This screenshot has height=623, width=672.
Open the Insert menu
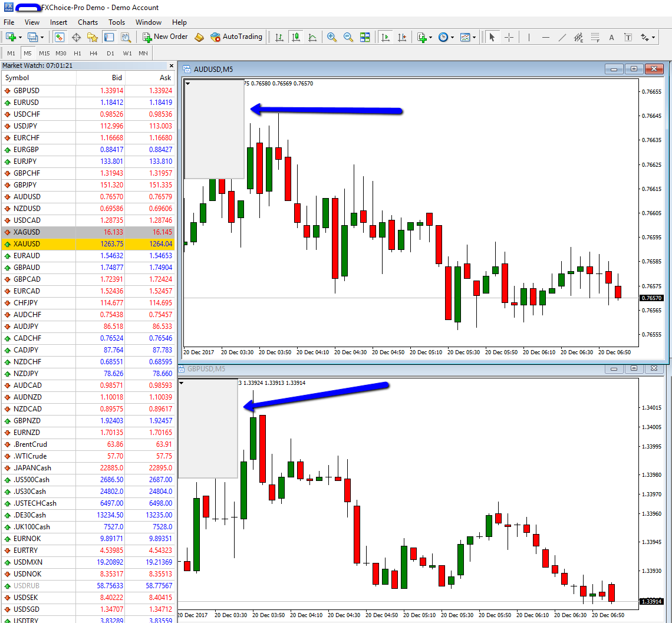point(58,22)
